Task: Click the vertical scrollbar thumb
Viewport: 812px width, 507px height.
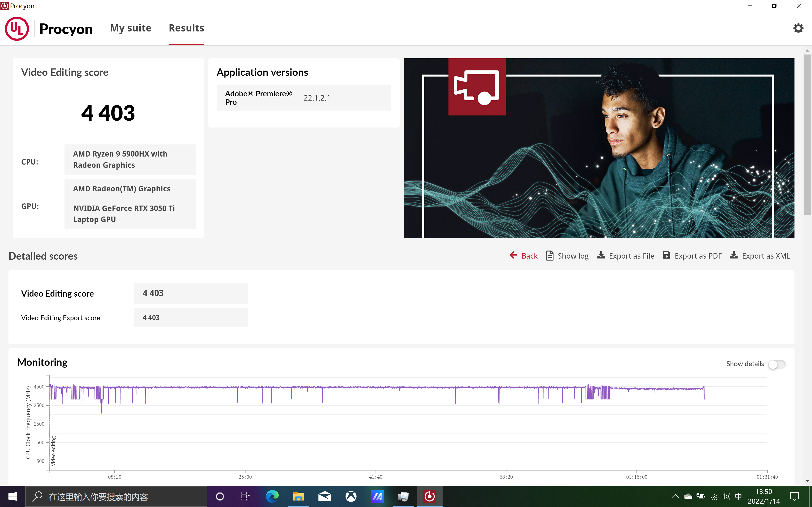Action: click(807, 134)
